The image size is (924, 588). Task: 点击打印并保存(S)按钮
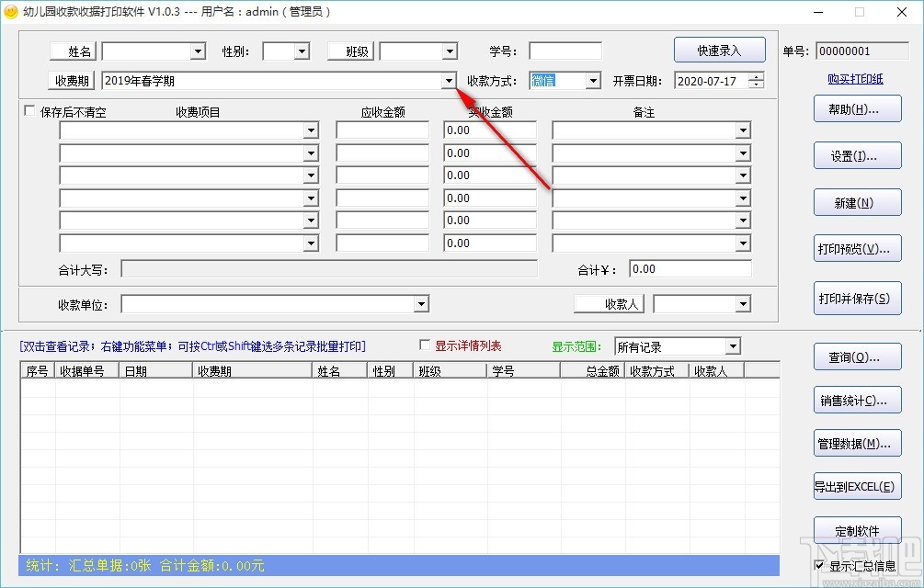point(857,298)
